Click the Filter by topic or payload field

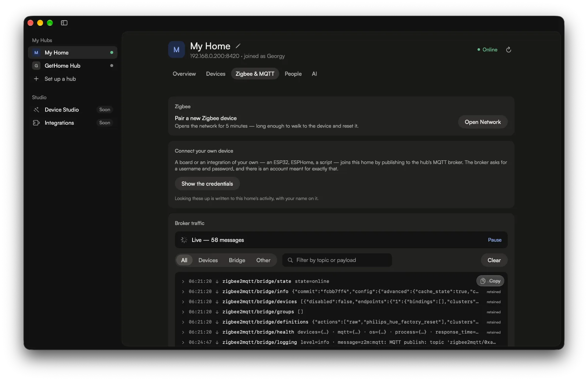(337, 260)
